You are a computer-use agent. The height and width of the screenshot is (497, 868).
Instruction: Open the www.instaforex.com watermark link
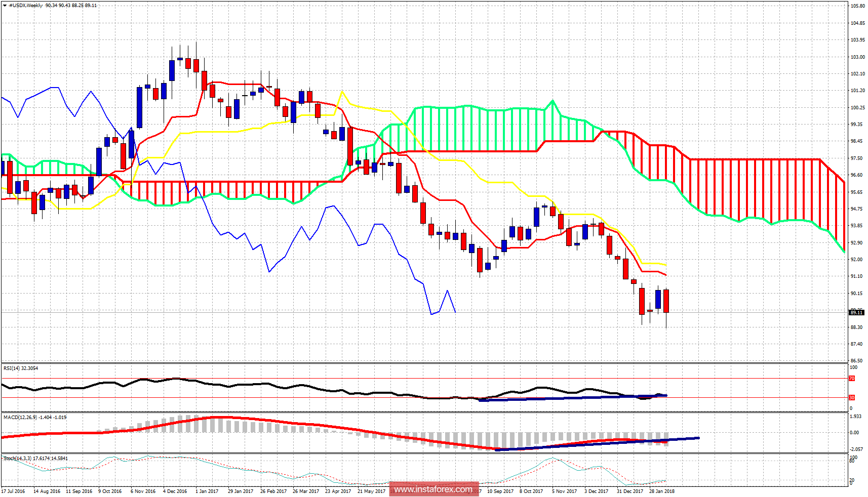click(434, 489)
